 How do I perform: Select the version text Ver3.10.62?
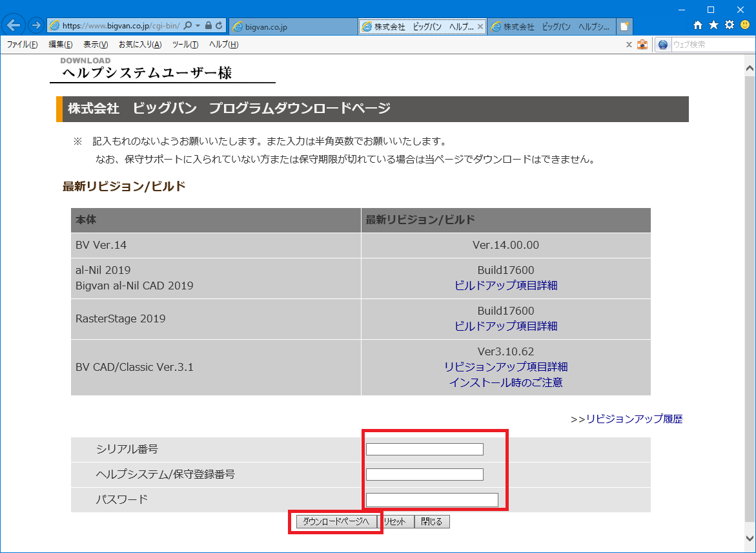tap(506, 351)
